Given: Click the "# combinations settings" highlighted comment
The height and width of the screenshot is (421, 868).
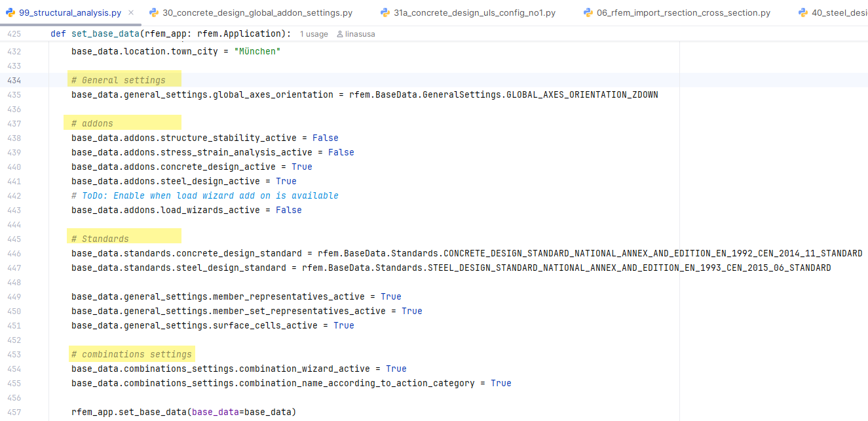Looking at the screenshot, I should (132, 354).
